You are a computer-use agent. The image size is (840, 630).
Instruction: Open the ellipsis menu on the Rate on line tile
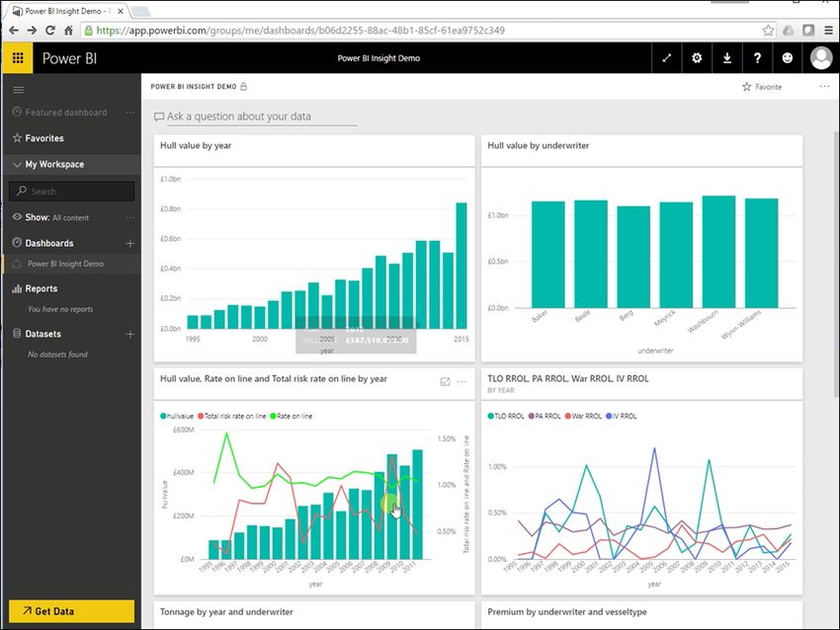[462, 381]
